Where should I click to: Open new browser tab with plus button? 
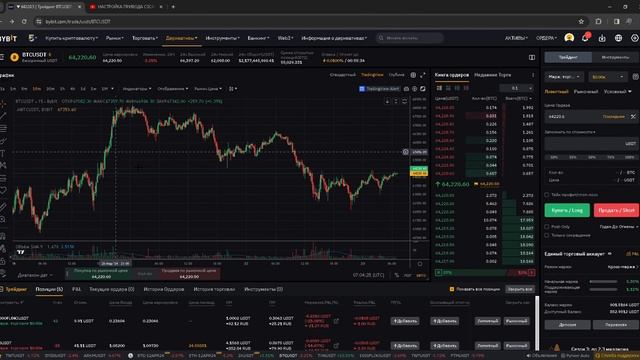pos(173,7)
